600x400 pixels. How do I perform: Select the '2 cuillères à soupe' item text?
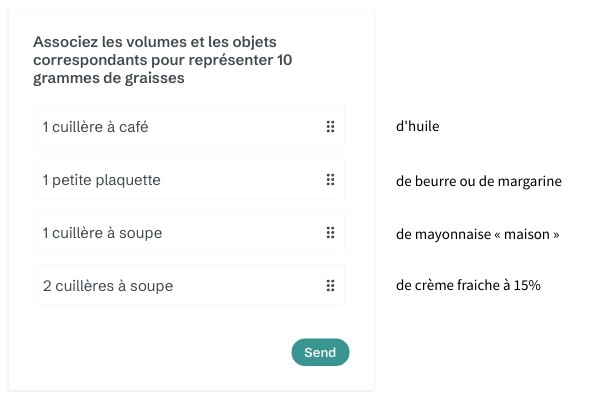tap(107, 286)
